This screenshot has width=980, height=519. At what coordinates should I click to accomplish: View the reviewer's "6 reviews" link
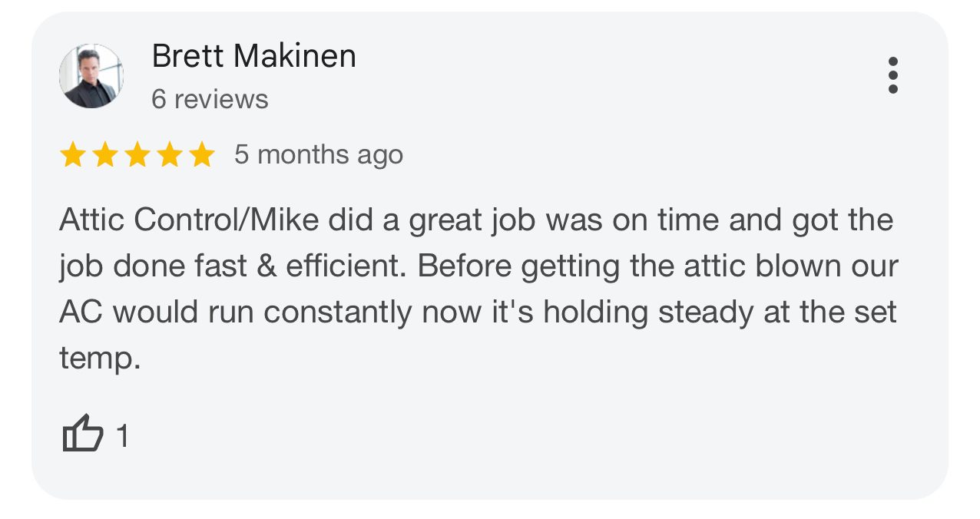tap(210, 99)
